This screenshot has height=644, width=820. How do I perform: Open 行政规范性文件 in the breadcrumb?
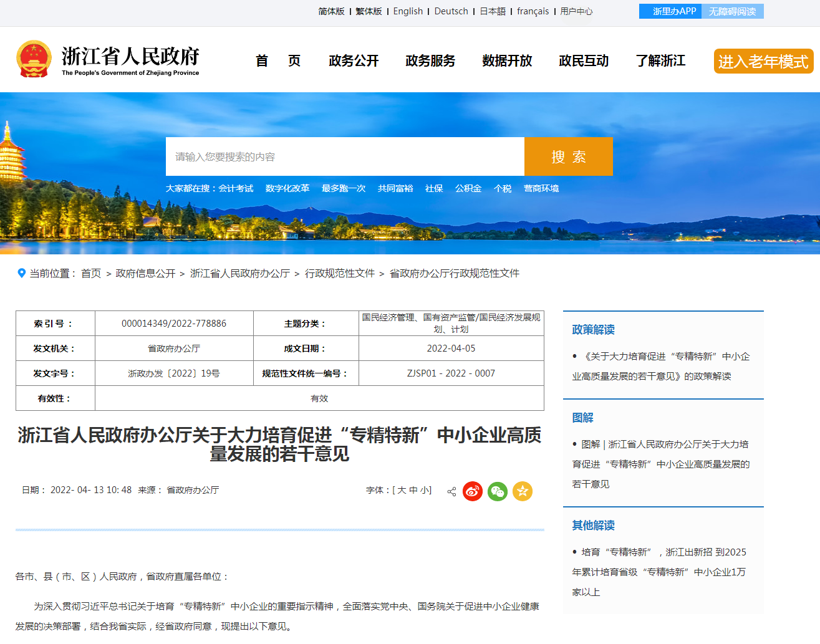340,273
